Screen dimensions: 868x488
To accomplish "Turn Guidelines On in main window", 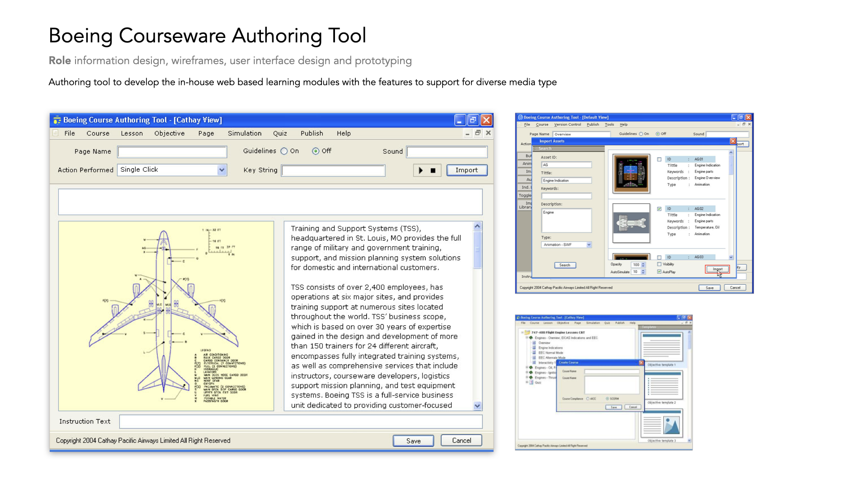I will click(284, 151).
